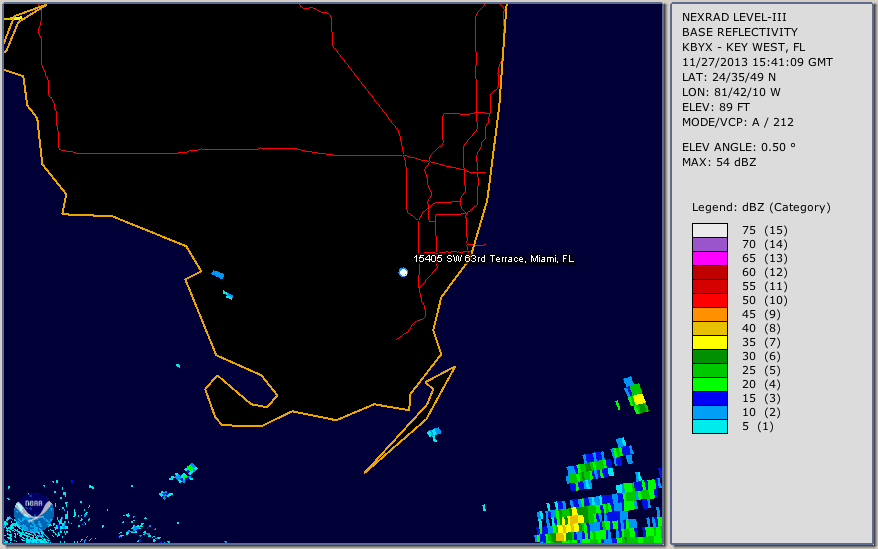The height and width of the screenshot is (549, 878).
Task: Click the NEXRAD LEVEL-III title text
Action: point(734,17)
